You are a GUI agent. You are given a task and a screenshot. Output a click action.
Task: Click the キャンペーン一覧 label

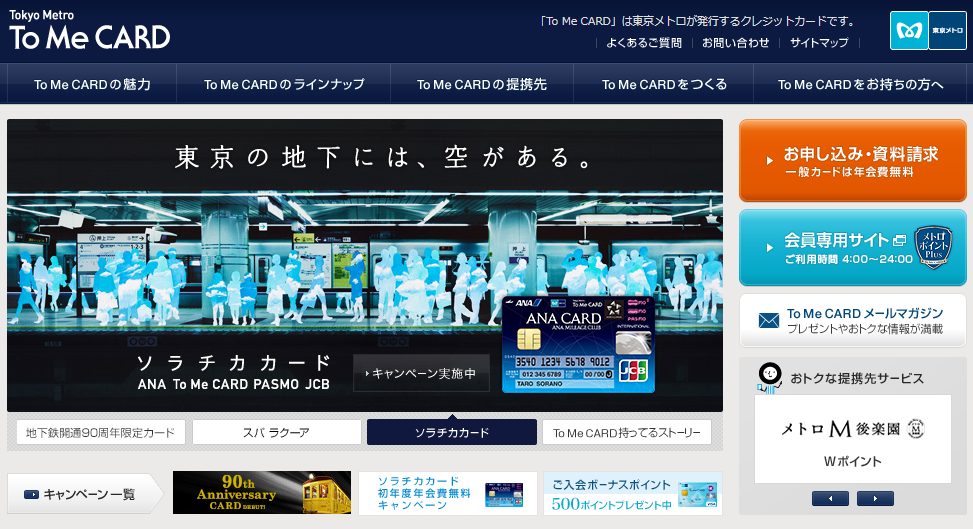click(x=89, y=494)
